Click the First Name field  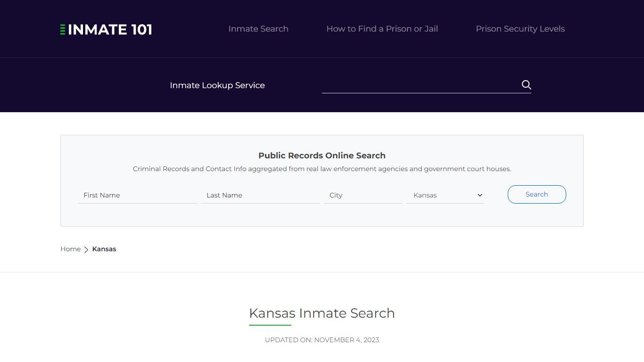click(137, 195)
